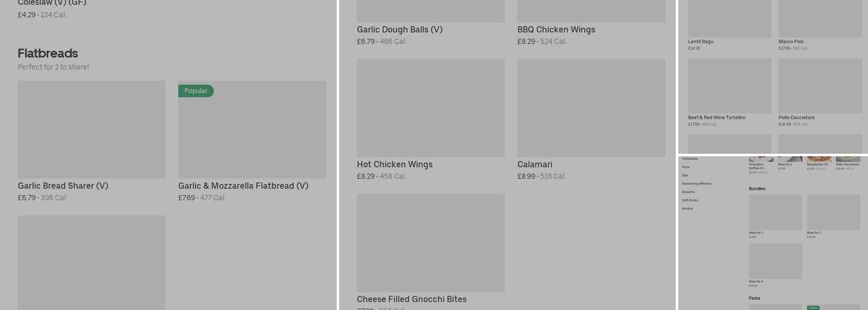This screenshot has height=310, width=868.
Task: Open the Calamari item image
Action: click(591, 108)
